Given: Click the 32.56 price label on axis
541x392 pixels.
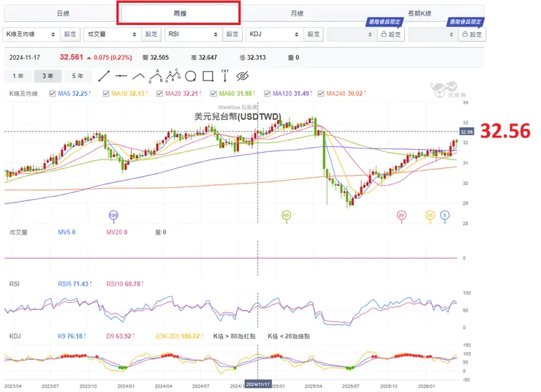Looking at the screenshot, I should [466, 132].
